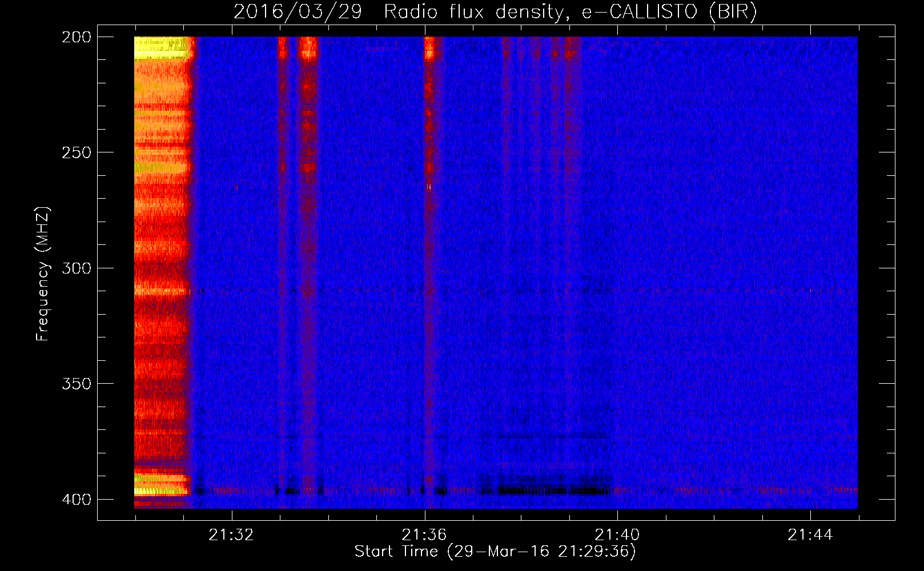Image resolution: width=924 pixels, height=571 pixels.
Task: Select the Frequency (MHZ) axis label
Action: [x=43, y=274]
